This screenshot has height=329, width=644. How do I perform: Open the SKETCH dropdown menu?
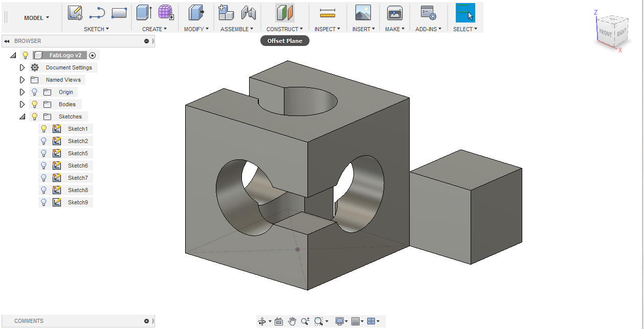[x=96, y=29]
